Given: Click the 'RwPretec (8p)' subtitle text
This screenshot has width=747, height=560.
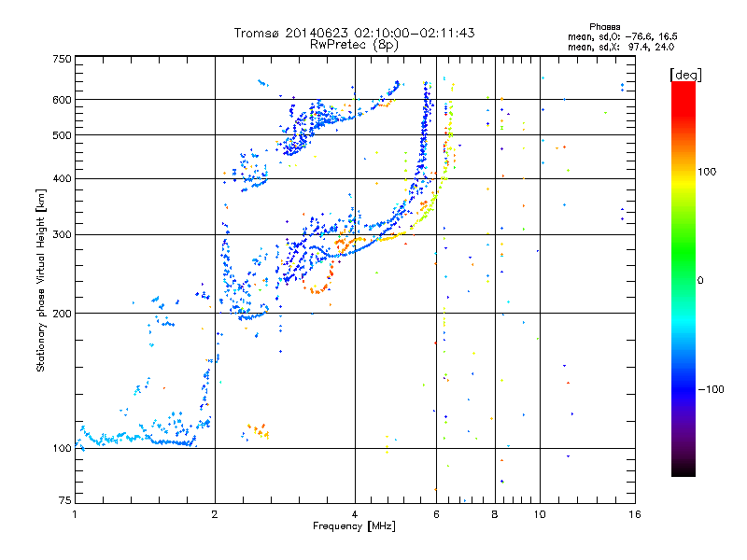Looking at the screenshot, I should 354,45.
